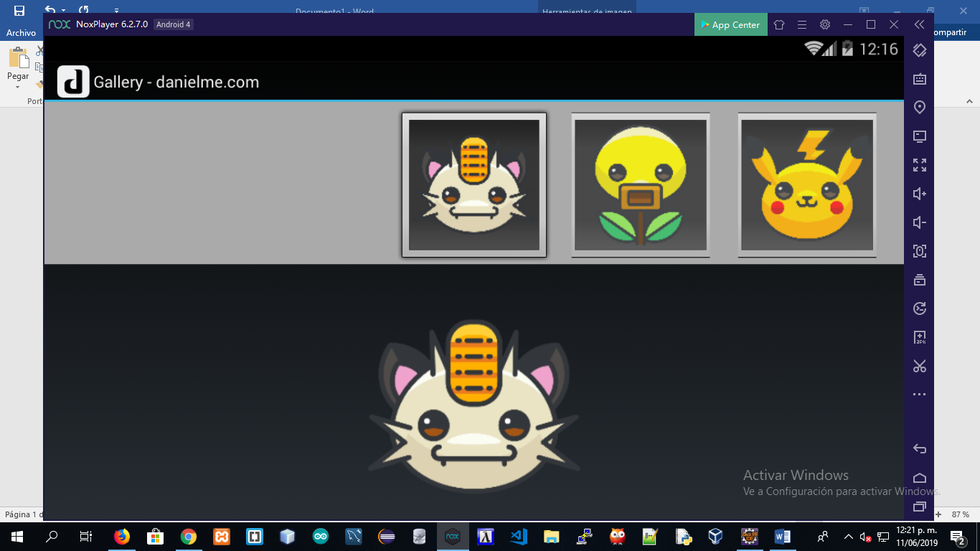The image size is (980, 551).
Task: Click the large Meowth preview image
Action: (474, 407)
